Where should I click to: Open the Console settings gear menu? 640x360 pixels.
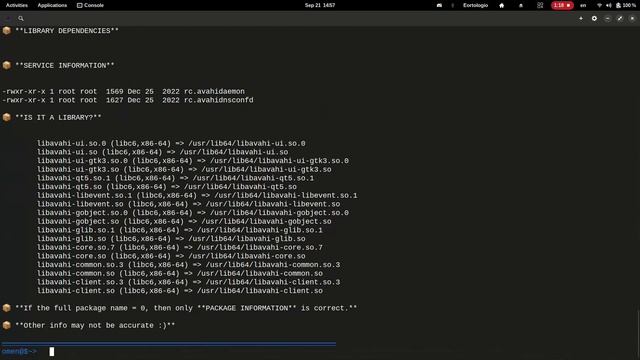point(594,18)
